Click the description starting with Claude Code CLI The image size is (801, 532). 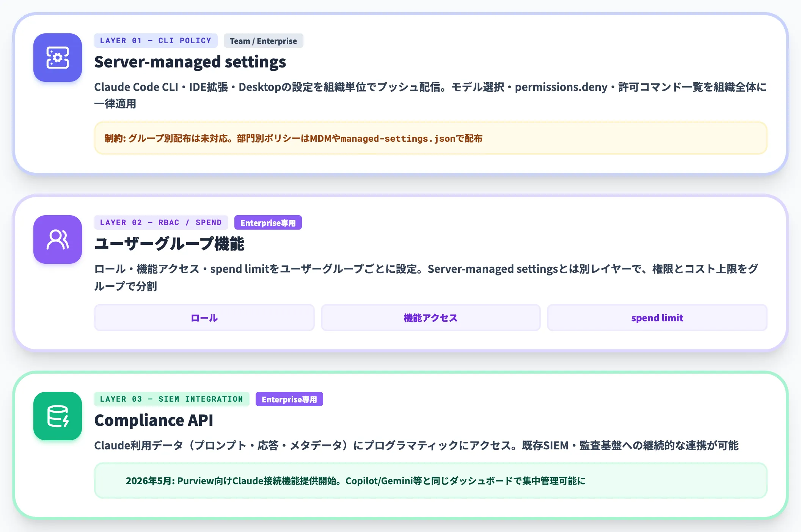[x=430, y=95]
